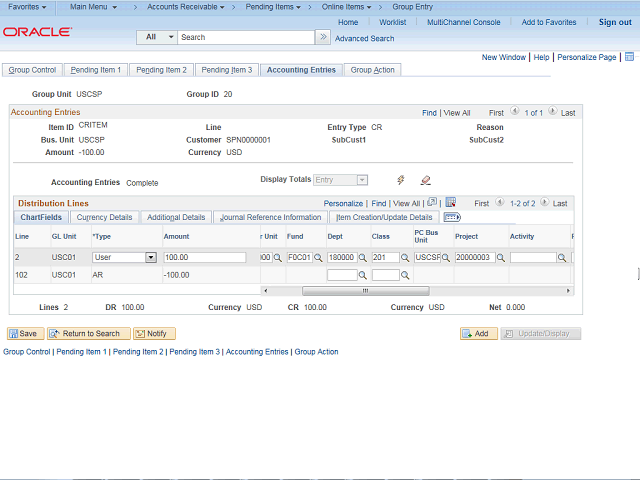Image resolution: width=640 pixels, height=480 pixels.
Task: Click the top Search text box
Action: click(246, 37)
